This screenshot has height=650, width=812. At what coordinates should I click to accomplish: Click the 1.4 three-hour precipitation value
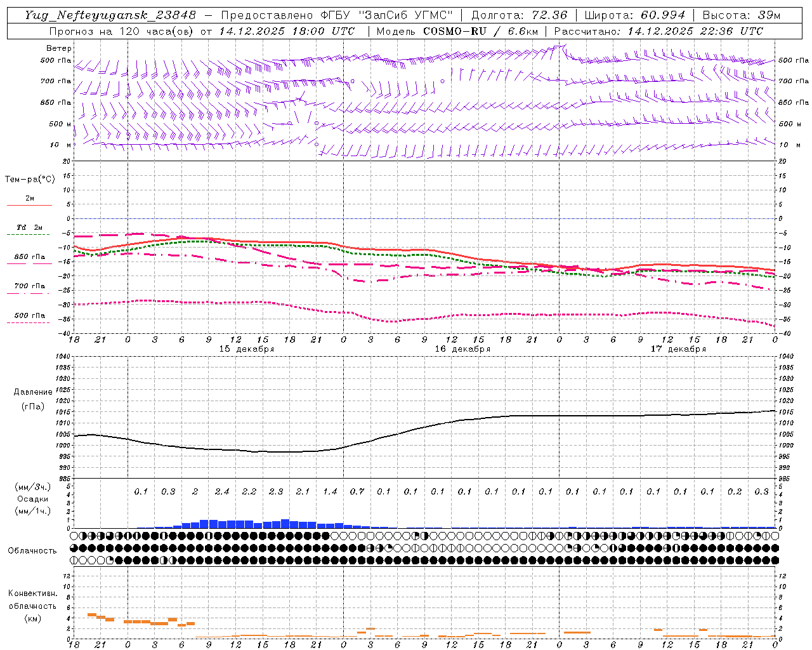coord(330,492)
